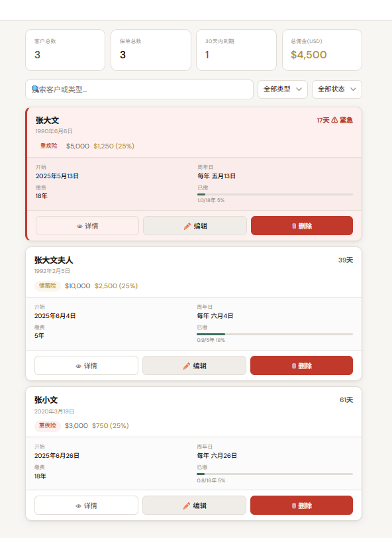
Task: Click the 重疾险 tag on 张小文 card
Action: [x=47, y=425]
